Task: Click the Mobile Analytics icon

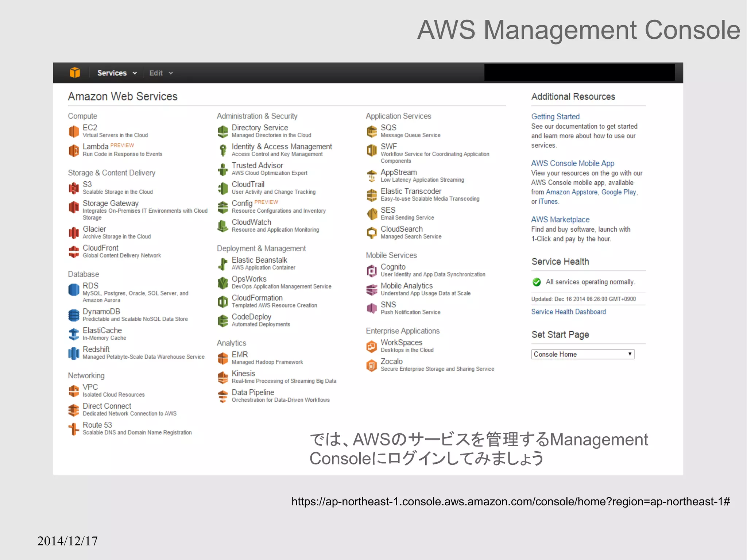Action: pyautogui.click(x=372, y=290)
